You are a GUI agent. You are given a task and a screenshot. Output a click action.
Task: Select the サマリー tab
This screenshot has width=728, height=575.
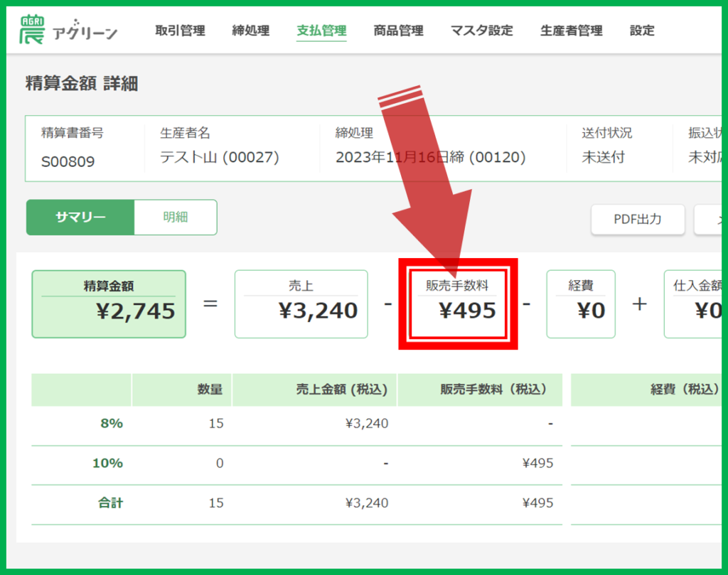point(80,217)
